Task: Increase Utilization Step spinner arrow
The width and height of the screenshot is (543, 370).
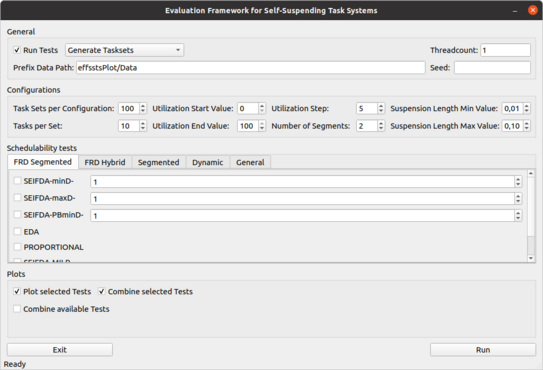Action: (x=381, y=106)
